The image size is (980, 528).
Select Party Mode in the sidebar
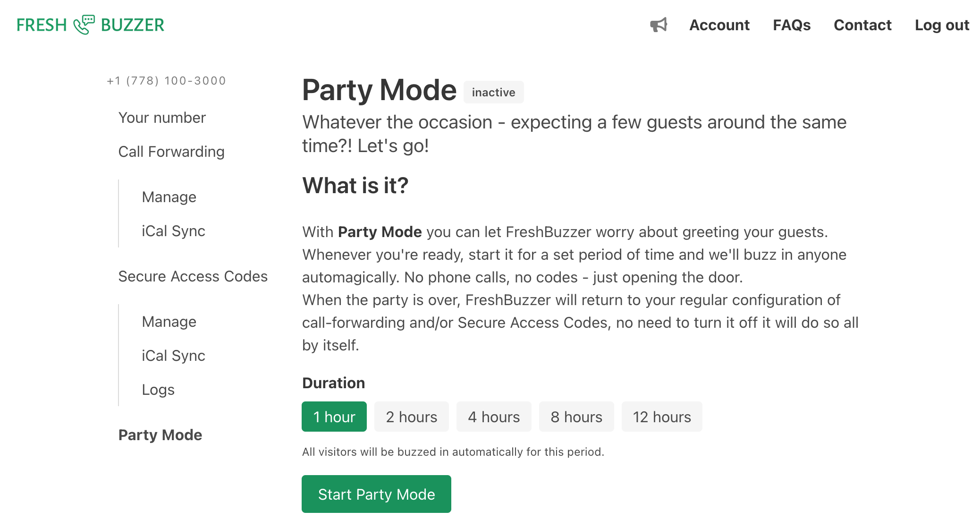tap(160, 435)
